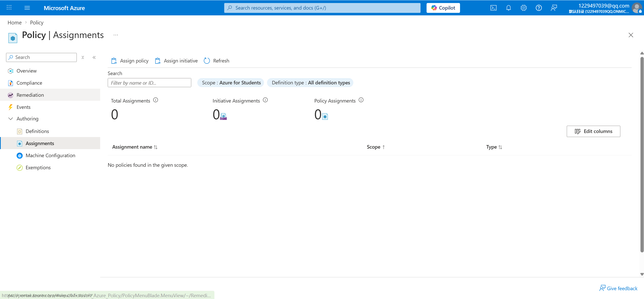The image size is (644, 299).
Task: Open the Azure portal app launcher grid
Action: [9, 8]
